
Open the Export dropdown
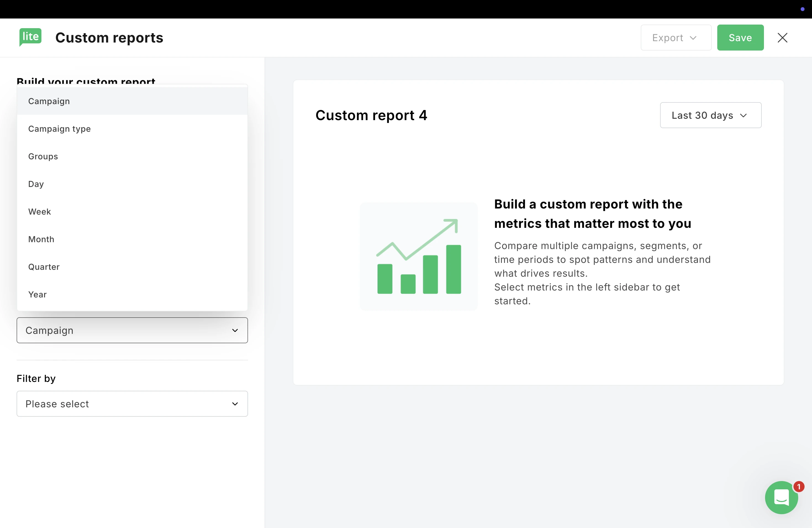tap(676, 38)
